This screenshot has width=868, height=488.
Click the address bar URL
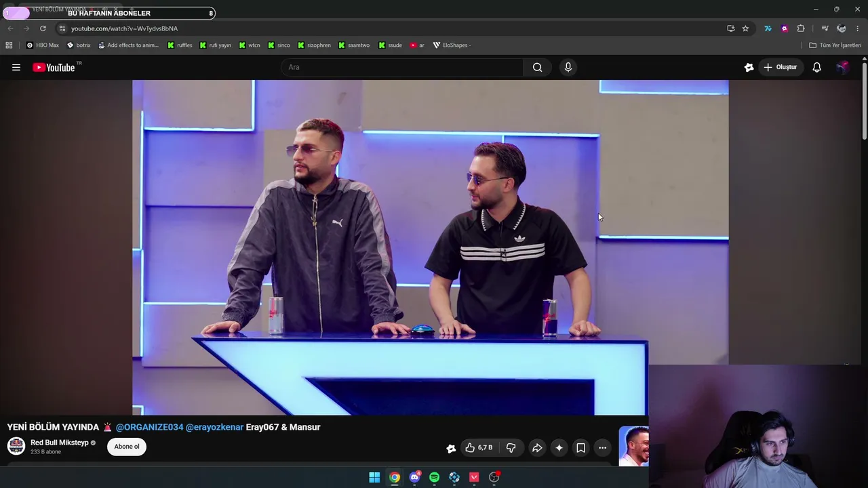pos(124,28)
